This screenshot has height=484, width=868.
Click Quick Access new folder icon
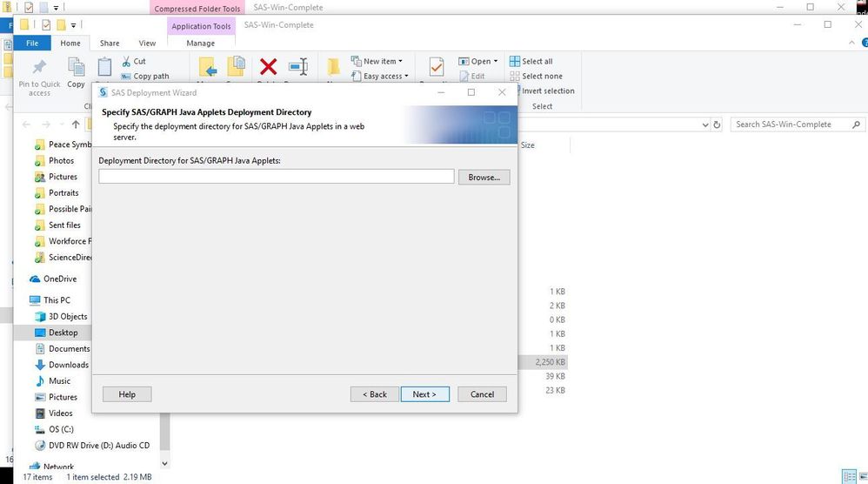tap(60, 25)
